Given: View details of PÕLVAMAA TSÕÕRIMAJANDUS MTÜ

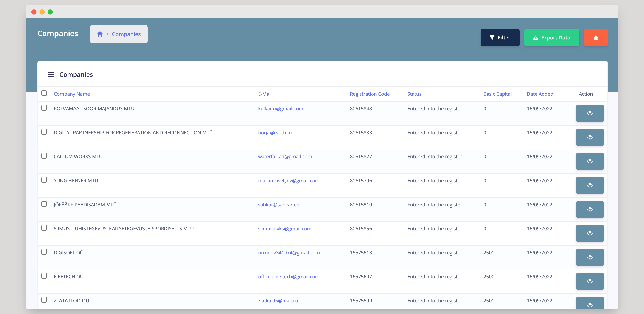Looking at the screenshot, I should click(590, 113).
